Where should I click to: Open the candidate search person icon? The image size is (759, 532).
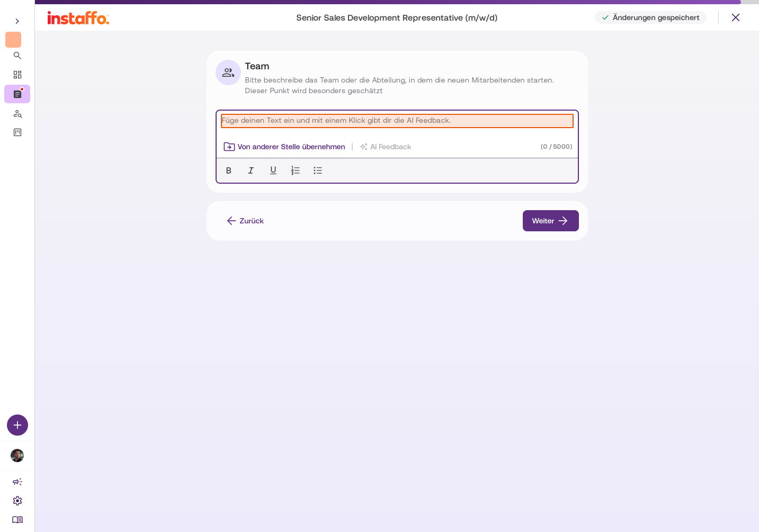coord(17,114)
